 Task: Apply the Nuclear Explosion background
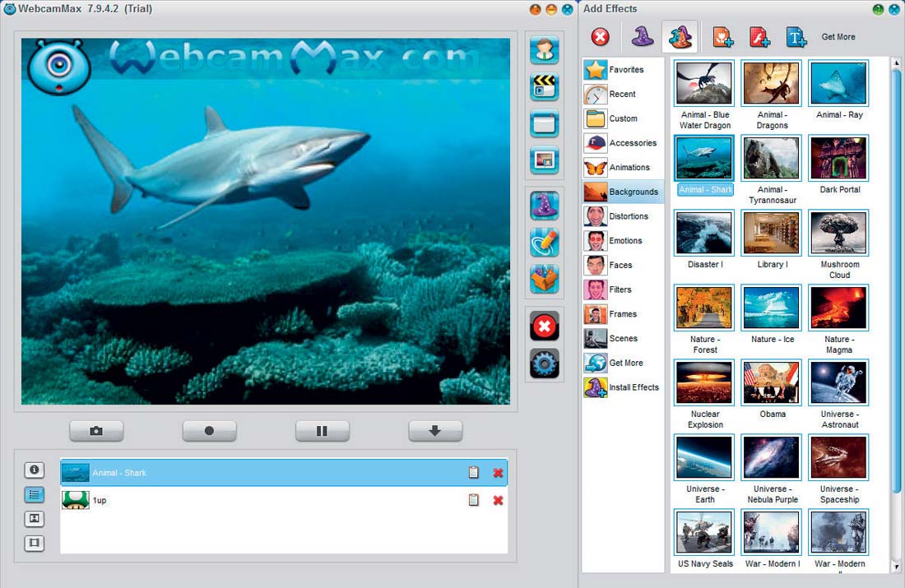(704, 382)
